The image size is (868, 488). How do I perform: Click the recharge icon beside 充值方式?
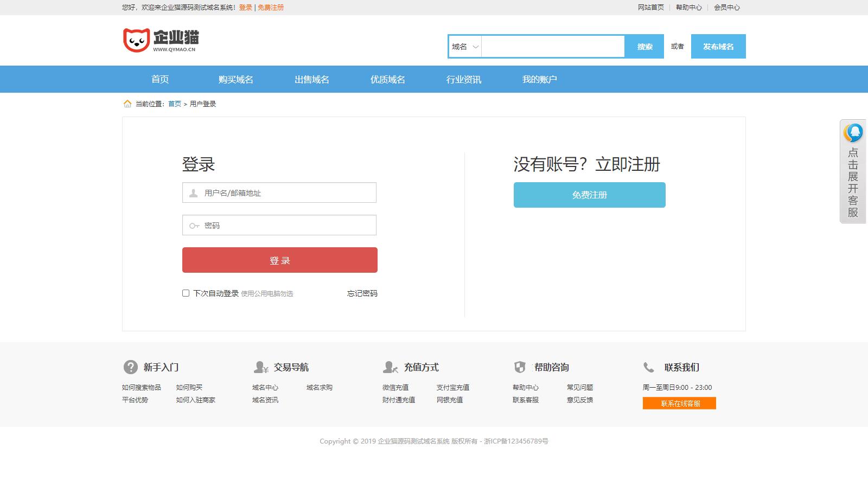point(390,367)
